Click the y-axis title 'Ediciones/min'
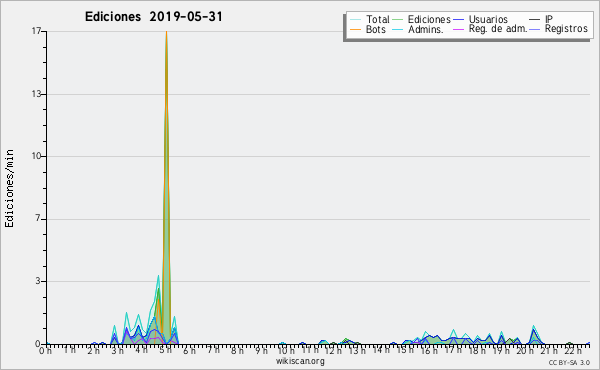Screen dimensions: 600x370 (9, 188)
